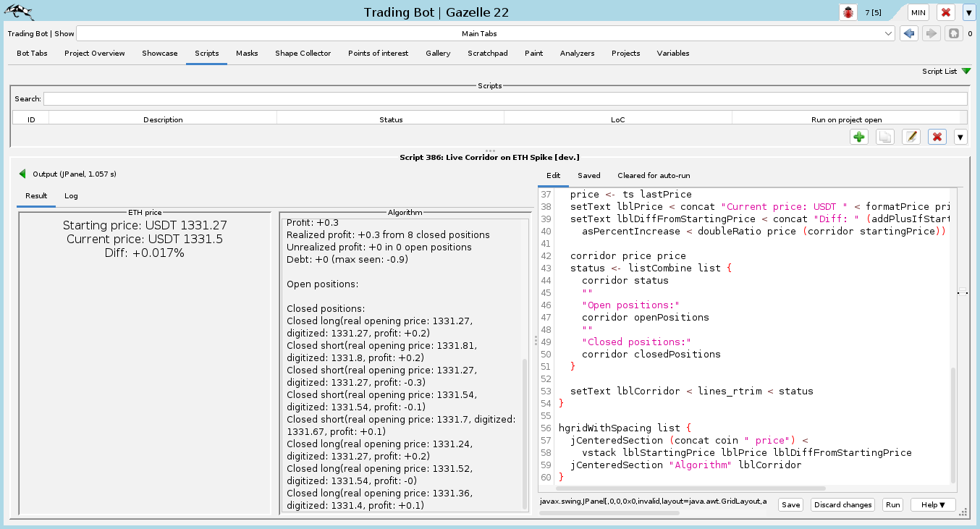Viewport: 980px width, 529px height.
Task: Click the blue back arrow button
Action: 909,33
